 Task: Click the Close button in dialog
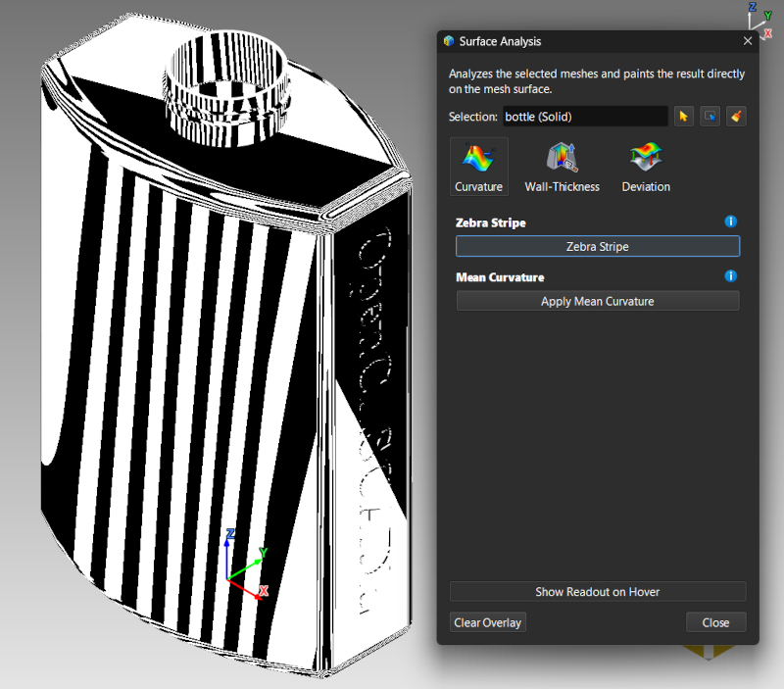[715, 622]
